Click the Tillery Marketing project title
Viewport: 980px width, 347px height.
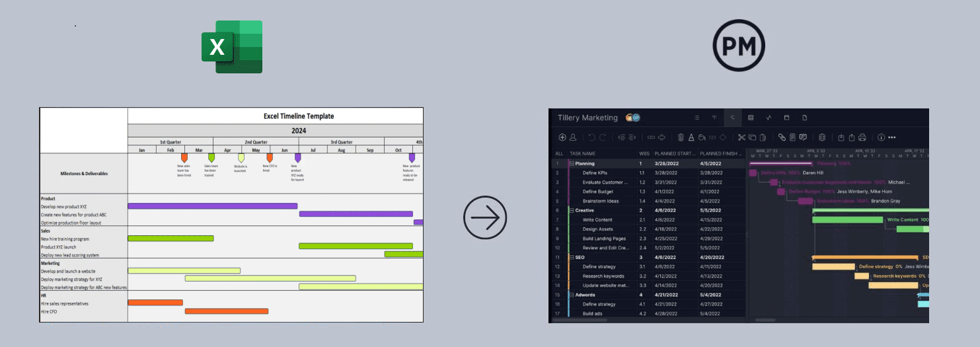click(x=588, y=118)
